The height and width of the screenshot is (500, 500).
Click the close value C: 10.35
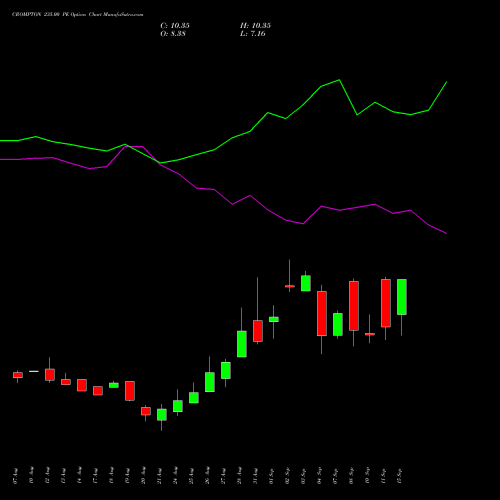tap(175, 26)
